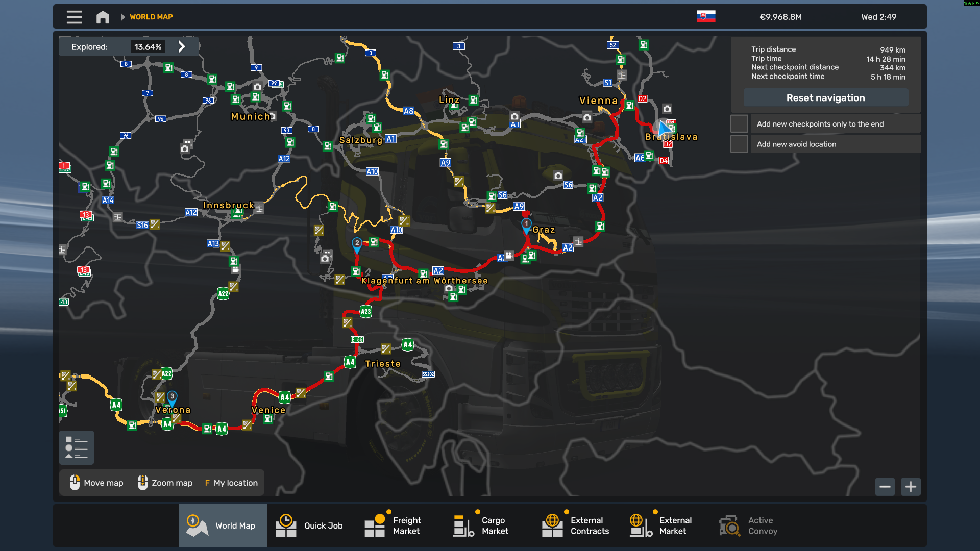This screenshot has height=551, width=980.
Task: Zoom out the map with minus button
Action: (x=885, y=487)
